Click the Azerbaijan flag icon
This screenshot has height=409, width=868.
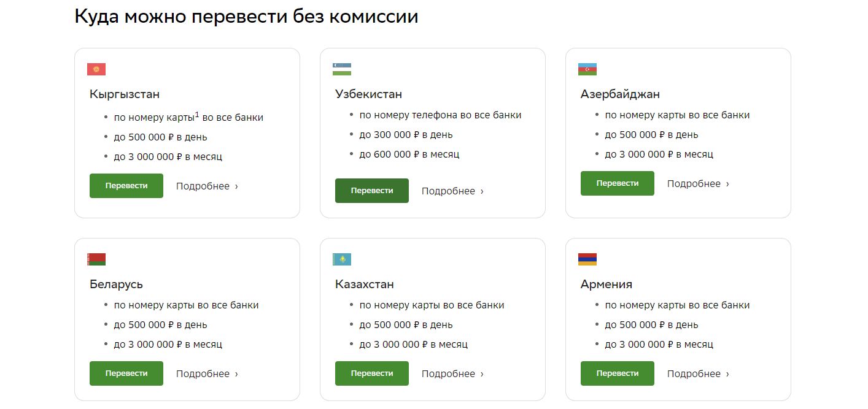point(587,69)
